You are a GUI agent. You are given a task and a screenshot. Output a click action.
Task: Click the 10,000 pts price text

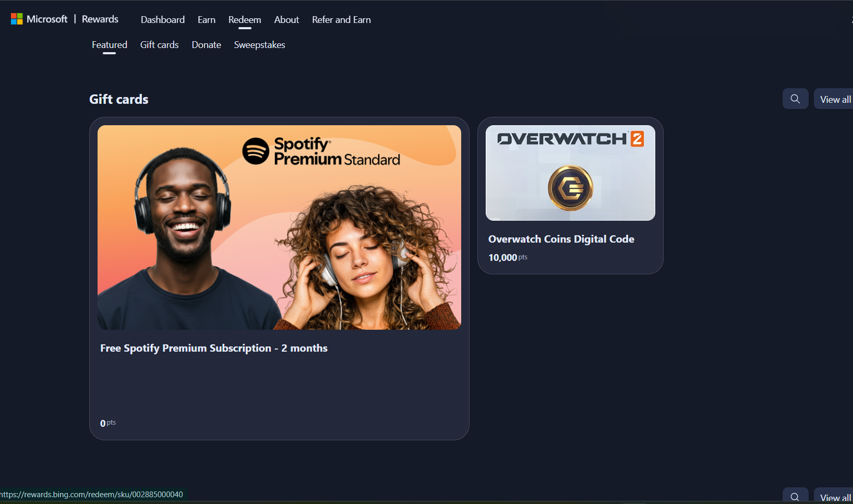(x=508, y=257)
